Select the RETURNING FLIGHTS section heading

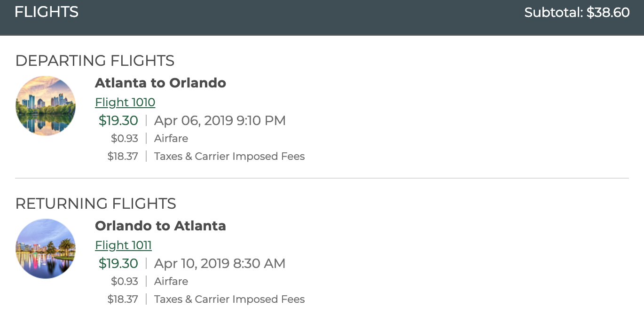point(96,204)
